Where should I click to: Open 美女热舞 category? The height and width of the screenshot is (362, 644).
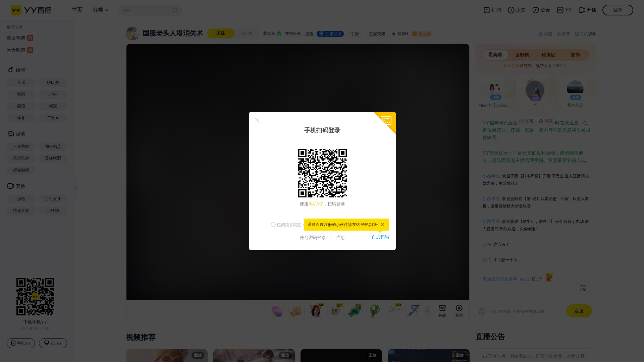20,38
